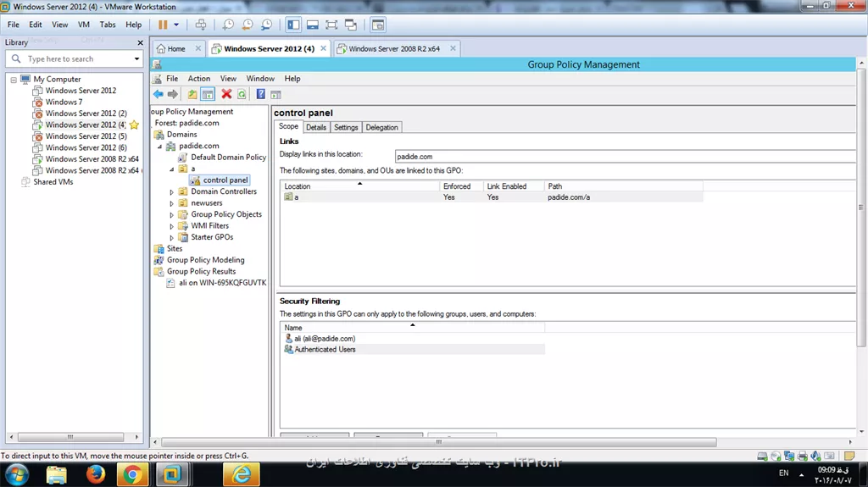Switch to the Details tab
This screenshot has height=487, width=868.
coord(316,127)
